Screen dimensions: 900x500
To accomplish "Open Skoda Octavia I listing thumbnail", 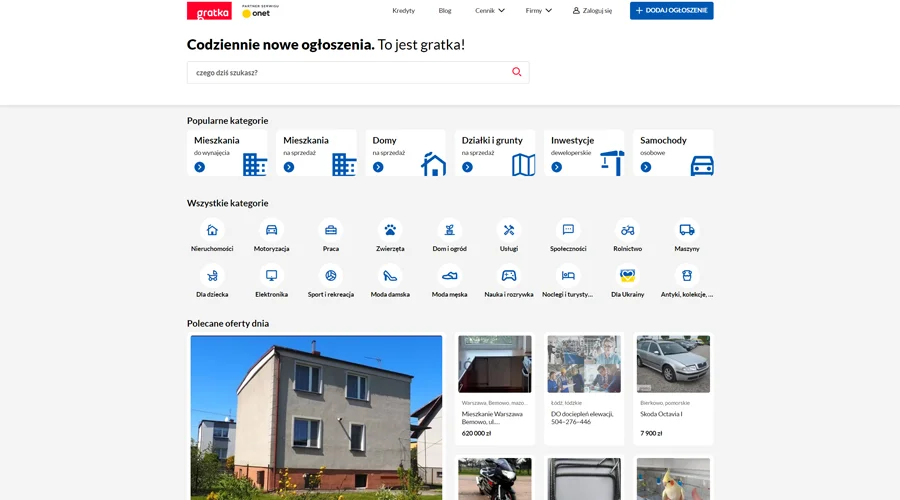I will 673,364.
